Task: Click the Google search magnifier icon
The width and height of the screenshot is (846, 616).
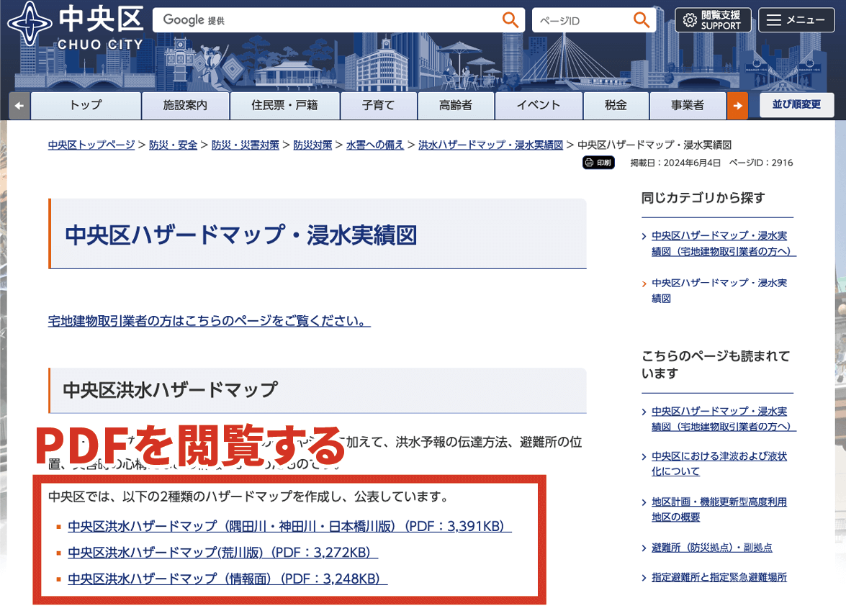Action: tap(510, 19)
